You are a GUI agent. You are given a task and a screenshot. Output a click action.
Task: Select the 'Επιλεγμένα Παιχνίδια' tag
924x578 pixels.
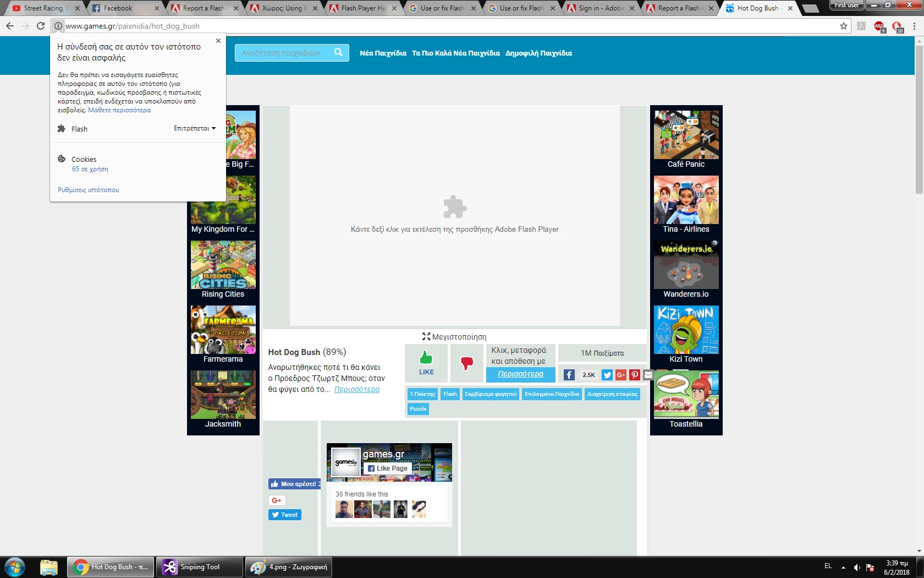point(552,394)
